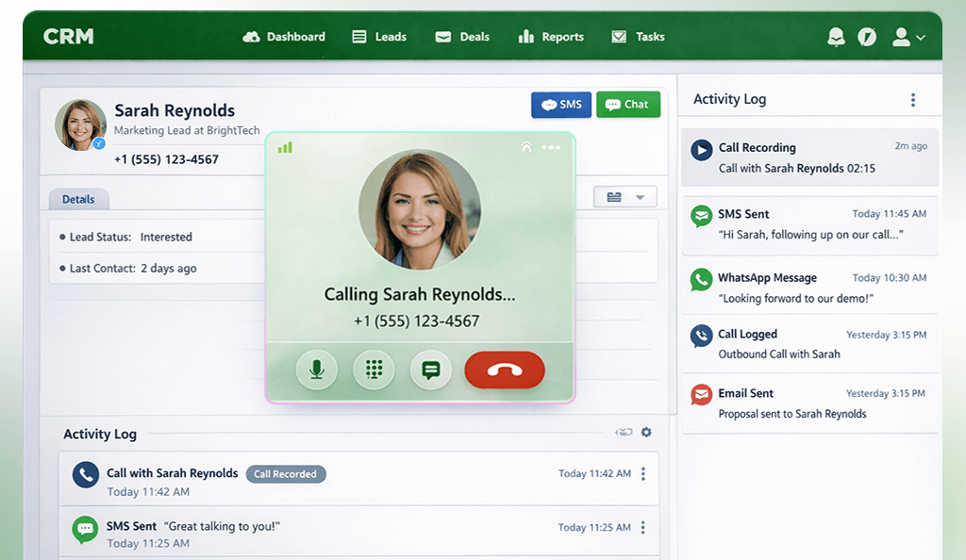
Task: Open the message icon in the call popup
Action: pos(431,370)
